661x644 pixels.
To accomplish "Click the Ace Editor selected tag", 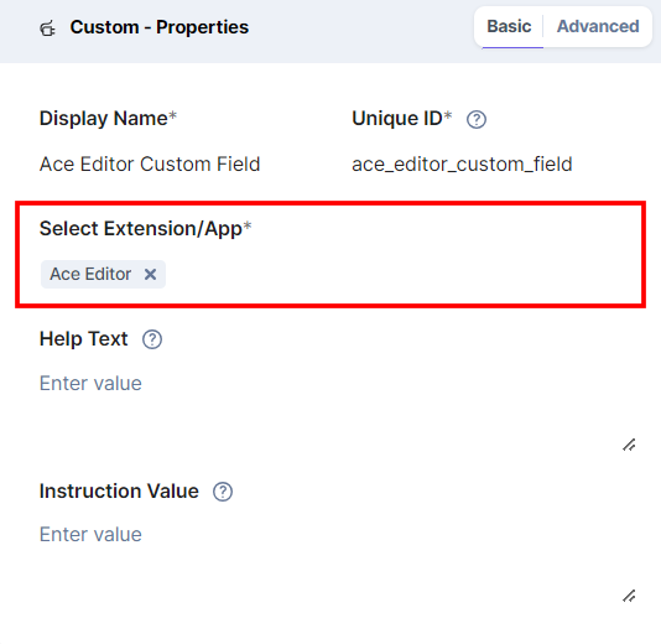I will 103,274.
